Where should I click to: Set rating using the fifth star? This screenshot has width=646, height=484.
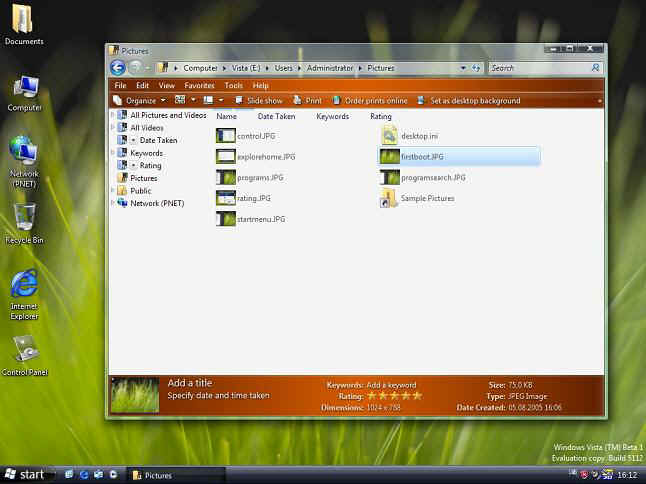coord(417,396)
